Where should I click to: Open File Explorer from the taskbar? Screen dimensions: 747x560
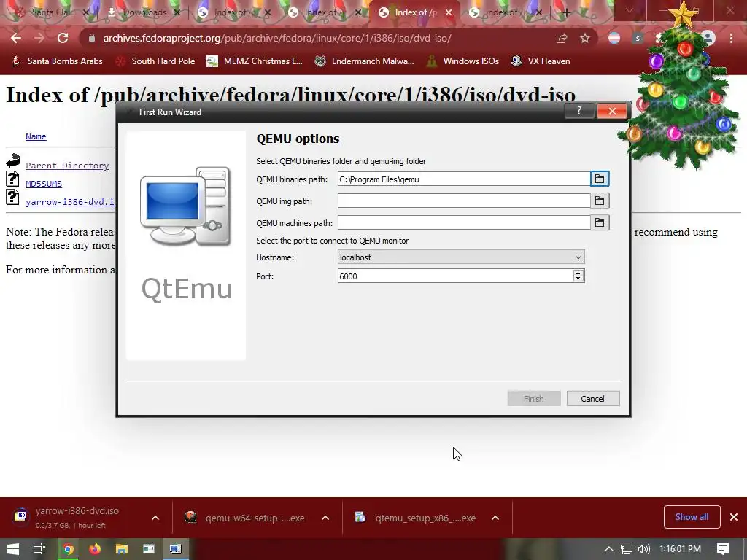[122, 549]
